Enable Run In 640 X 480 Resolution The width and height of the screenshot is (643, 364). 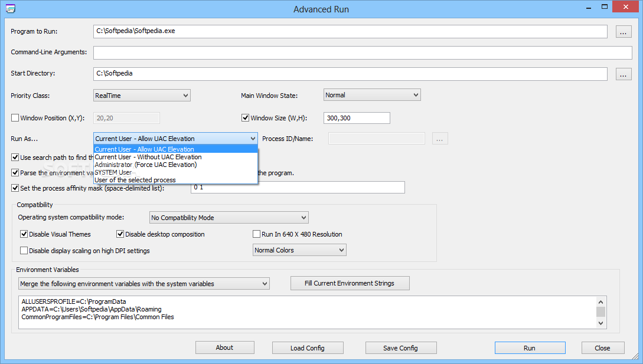(x=256, y=234)
